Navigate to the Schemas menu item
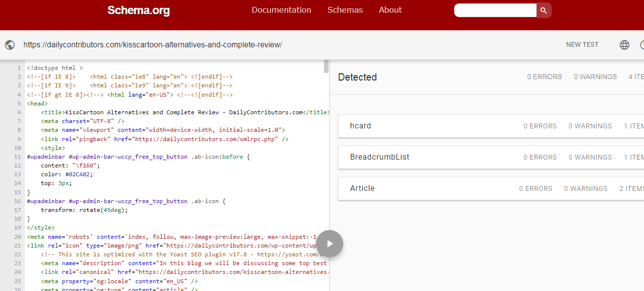Viewport: 644px width, 291px height. (x=345, y=10)
